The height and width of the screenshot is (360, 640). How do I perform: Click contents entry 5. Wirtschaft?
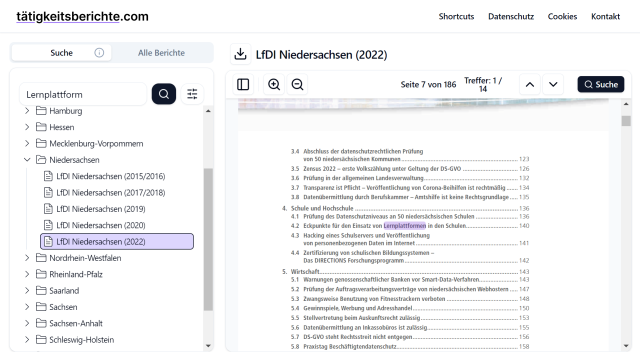point(405,271)
